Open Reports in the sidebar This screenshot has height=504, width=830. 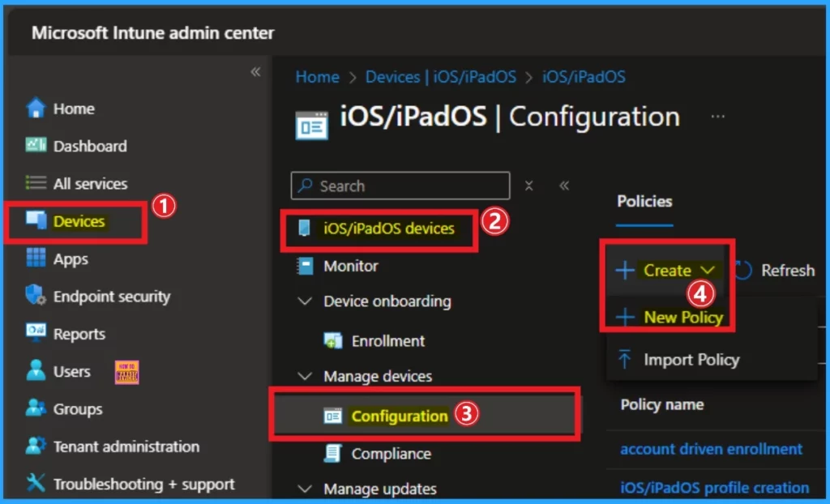(79, 334)
